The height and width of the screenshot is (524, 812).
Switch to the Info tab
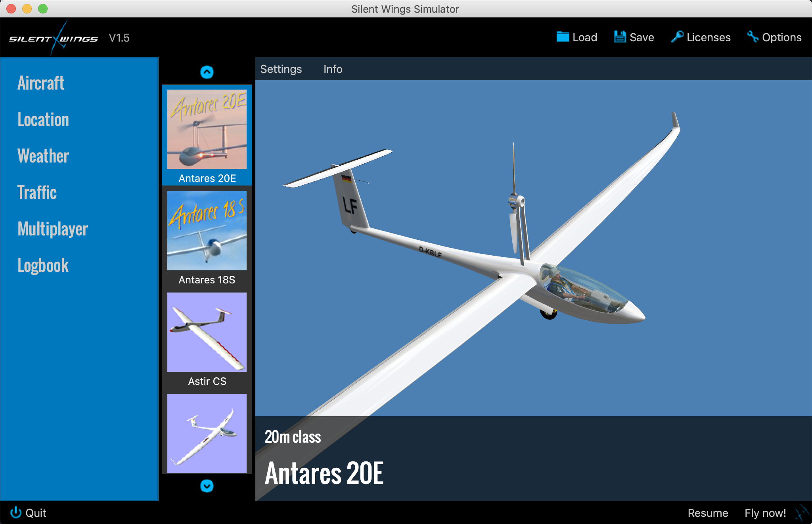333,69
